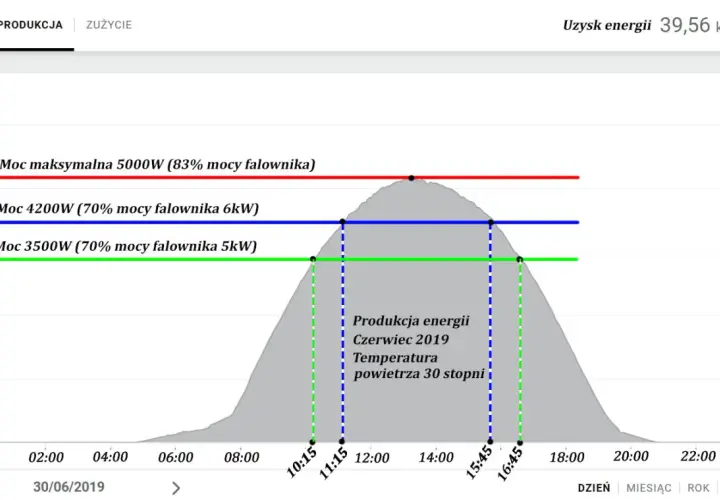Click the 18:00 axis label
Screen dimensions: 720x500
point(567,457)
